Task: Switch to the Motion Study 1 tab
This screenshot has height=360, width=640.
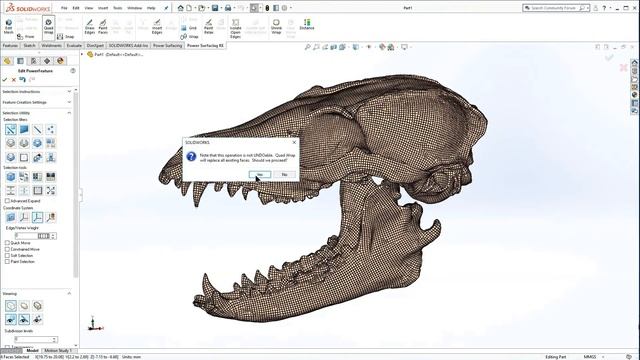Action: pyautogui.click(x=58, y=351)
